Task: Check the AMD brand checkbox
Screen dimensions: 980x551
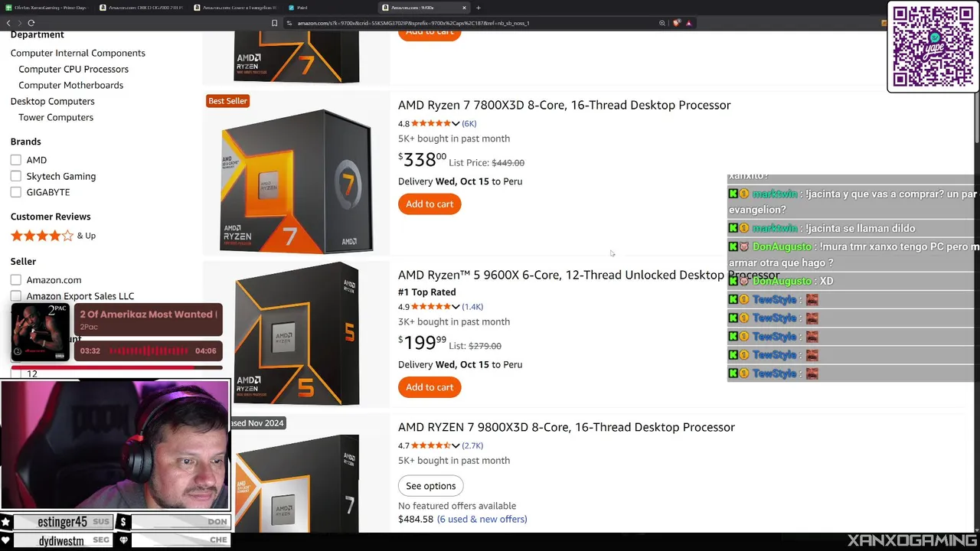Action: click(x=16, y=160)
